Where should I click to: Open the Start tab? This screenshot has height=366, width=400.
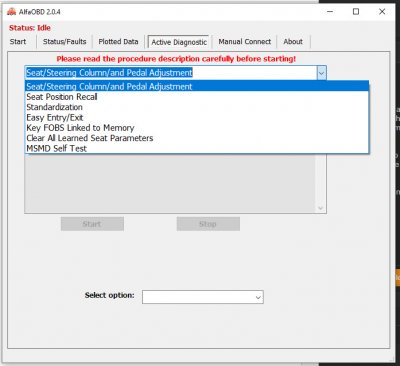(18, 42)
